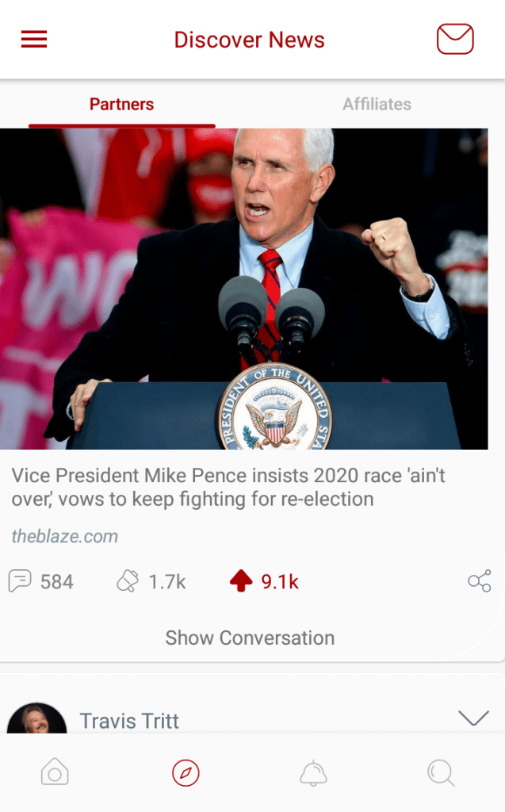Switch to the Affiliates tab
Screen dimensions: 505x812
377,104
